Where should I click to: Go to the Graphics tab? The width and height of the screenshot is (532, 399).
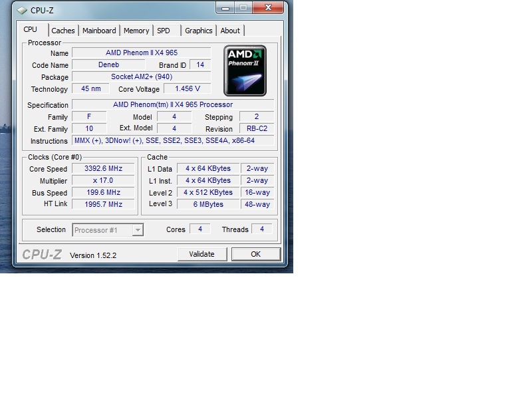coord(199,31)
